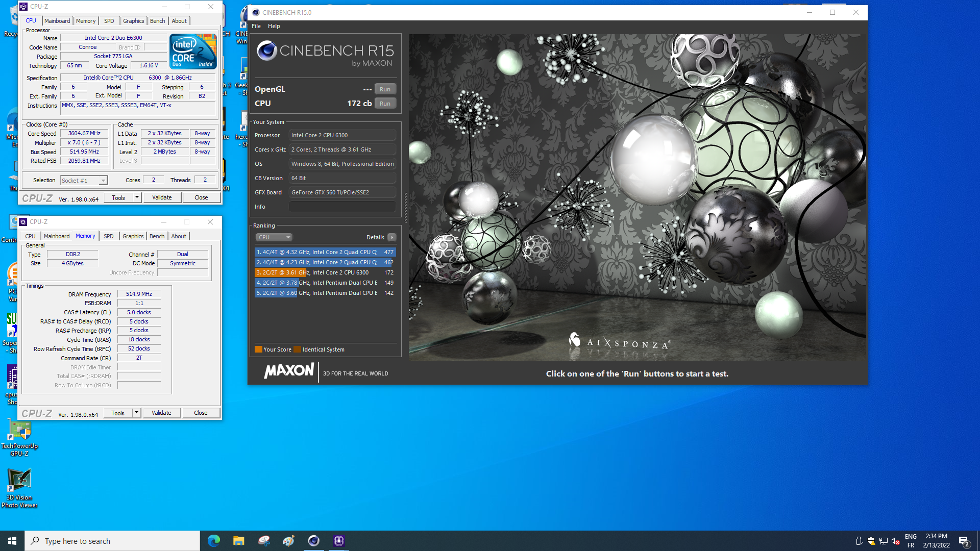Switch to the Mainboard tab in the top CPU-Z window
This screenshot has width=980, height=551.
click(x=57, y=21)
